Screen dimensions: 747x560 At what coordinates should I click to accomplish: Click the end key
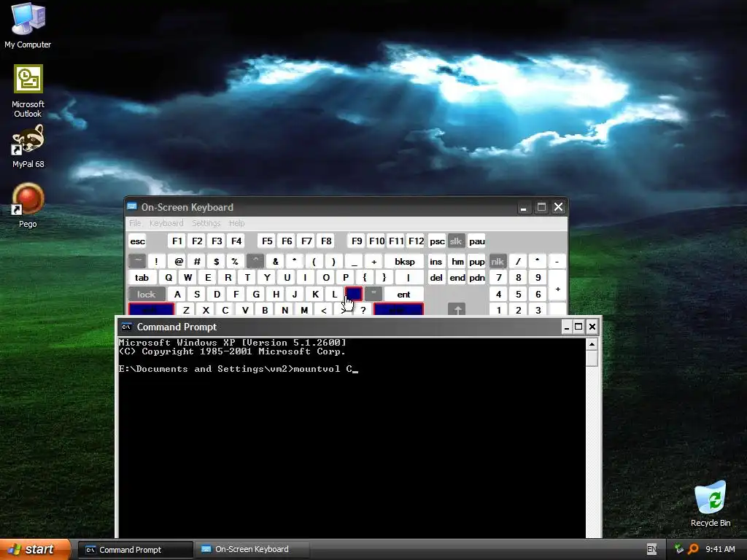(x=457, y=278)
